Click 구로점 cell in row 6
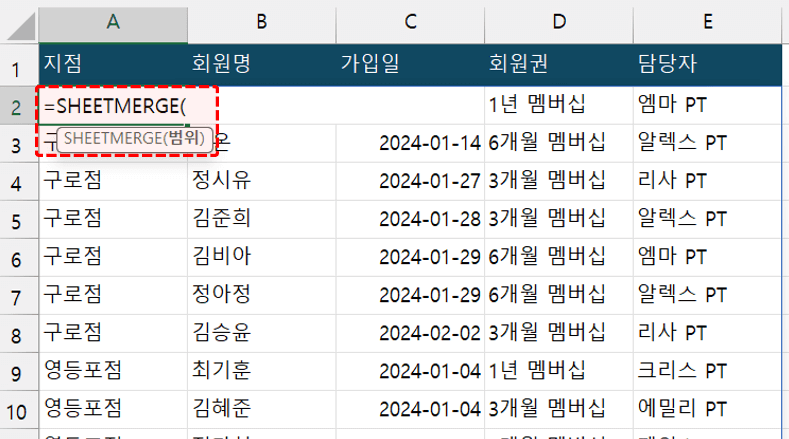This screenshot has width=789, height=439. tap(113, 258)
